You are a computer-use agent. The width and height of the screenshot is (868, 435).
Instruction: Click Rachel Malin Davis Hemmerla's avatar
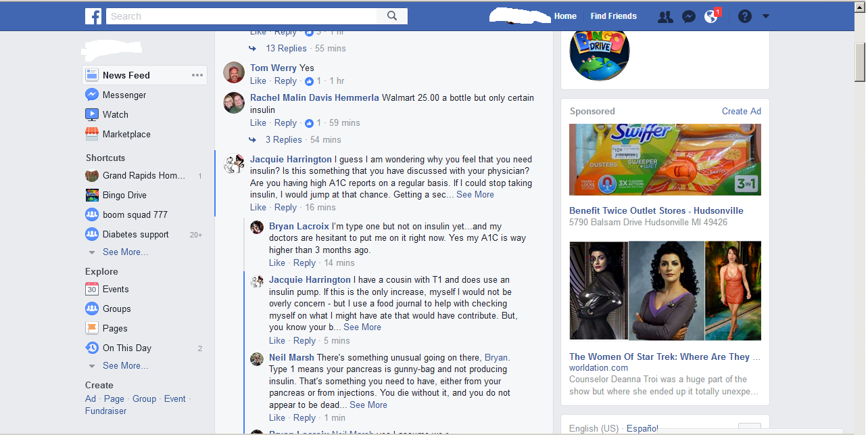click(x=234, y=103)
